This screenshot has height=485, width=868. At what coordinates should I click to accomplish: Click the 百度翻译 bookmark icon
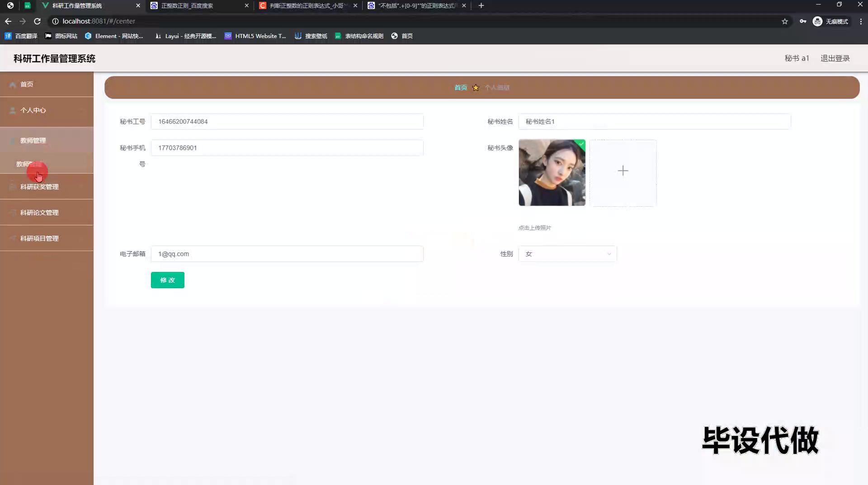click(x=8, y=36)
